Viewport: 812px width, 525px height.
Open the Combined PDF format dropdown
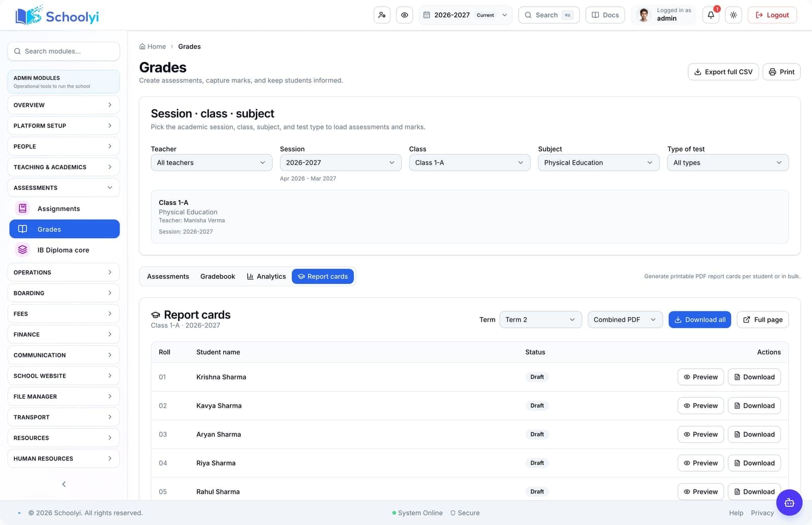(625, 319)
